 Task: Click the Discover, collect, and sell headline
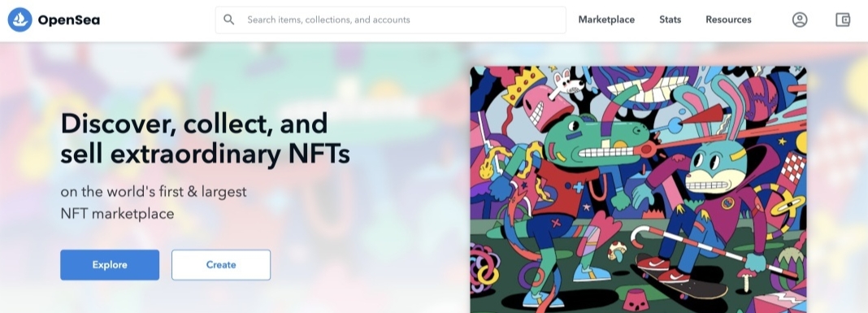pyautogui.click(x=205, y=138)
